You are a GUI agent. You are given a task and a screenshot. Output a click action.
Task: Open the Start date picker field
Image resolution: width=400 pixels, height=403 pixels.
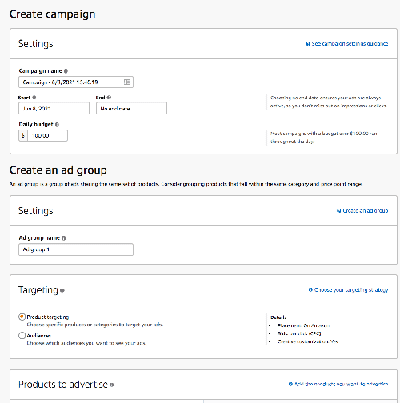pos(54,108)
